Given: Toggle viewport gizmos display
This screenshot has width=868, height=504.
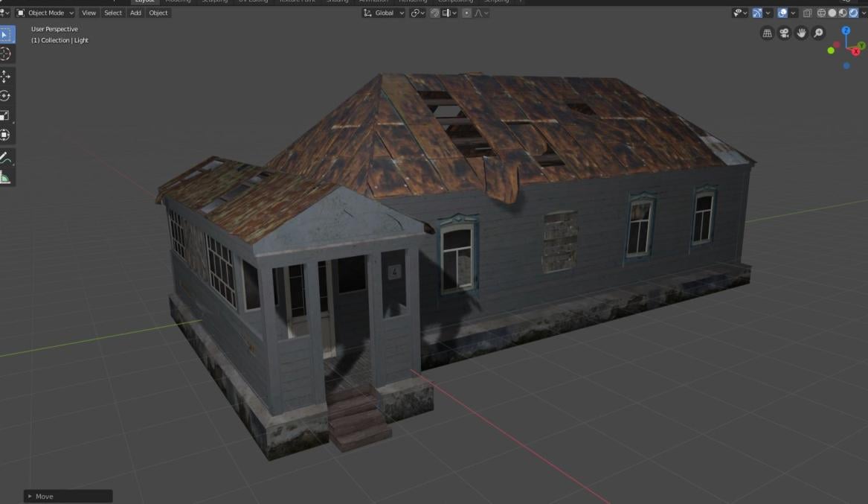Looking at the screenshot, I should click(757, 13).
